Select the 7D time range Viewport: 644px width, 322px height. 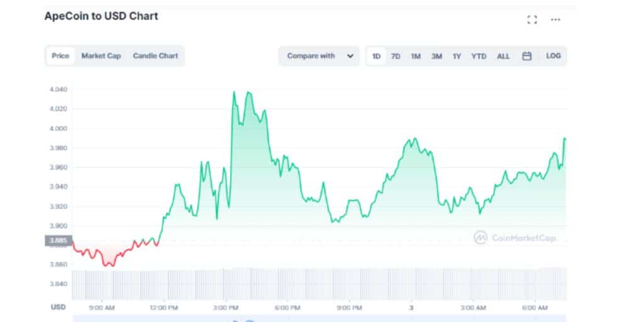[396, 56]
